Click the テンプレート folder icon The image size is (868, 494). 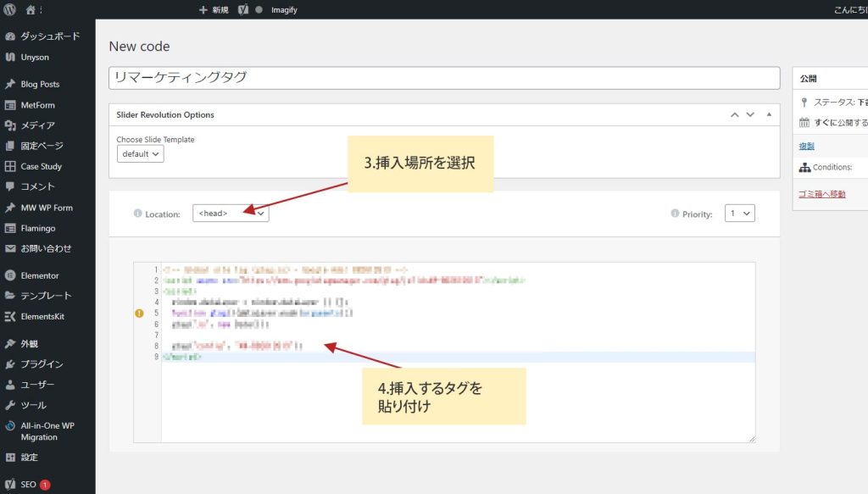pos(10,296)
